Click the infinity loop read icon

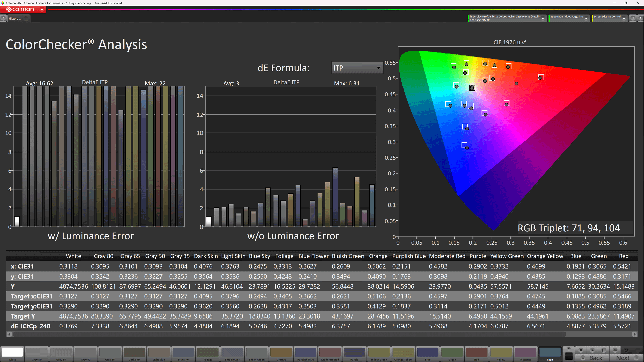pos(615,350)
